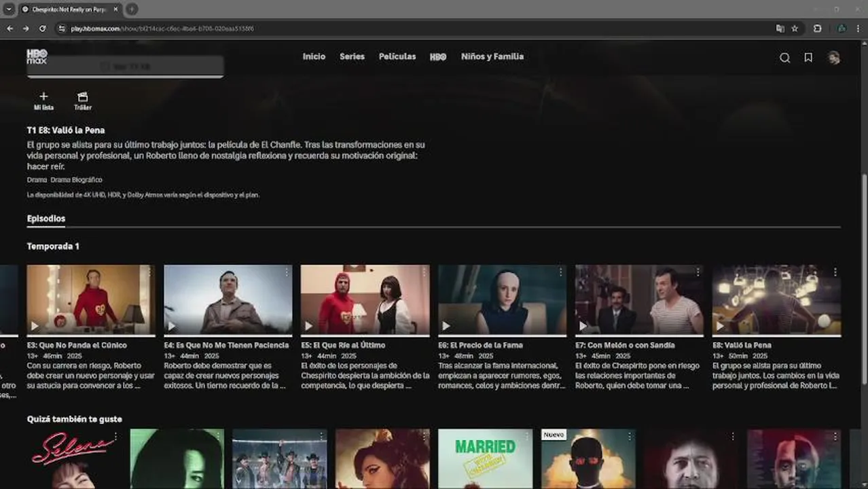
Task: Open E8: Valió la Pena episode title
Action: pyautogui.click(x=742, y=346)
